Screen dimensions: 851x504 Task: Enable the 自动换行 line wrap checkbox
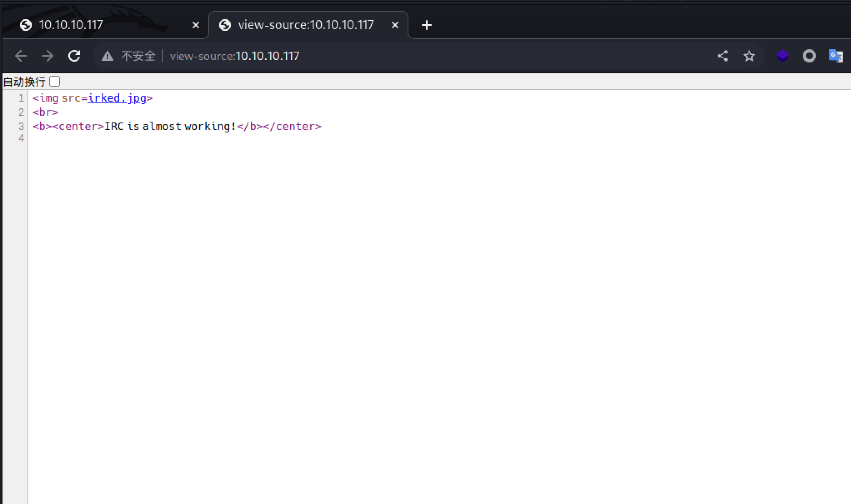click(55, 81)
